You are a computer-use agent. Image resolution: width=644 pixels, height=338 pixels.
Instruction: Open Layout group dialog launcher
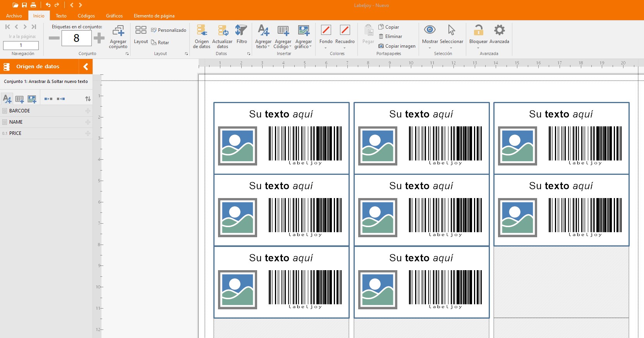point(186,54)
